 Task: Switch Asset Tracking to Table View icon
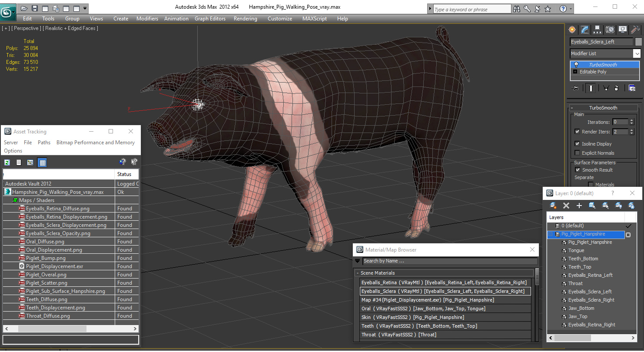(x=42, y=163)
